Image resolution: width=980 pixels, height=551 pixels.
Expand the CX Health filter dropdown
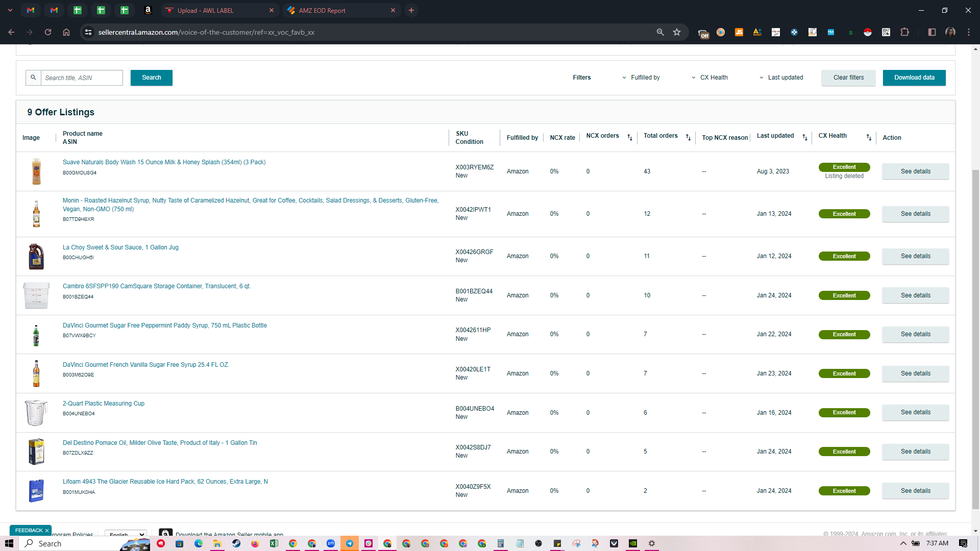[709, 78]
